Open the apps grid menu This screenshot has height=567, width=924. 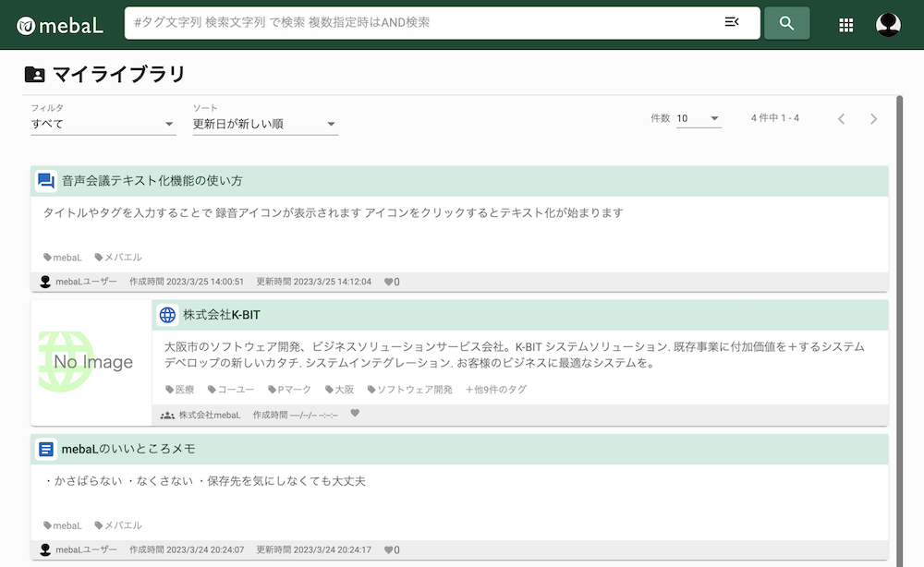click(x=846, y=25)
